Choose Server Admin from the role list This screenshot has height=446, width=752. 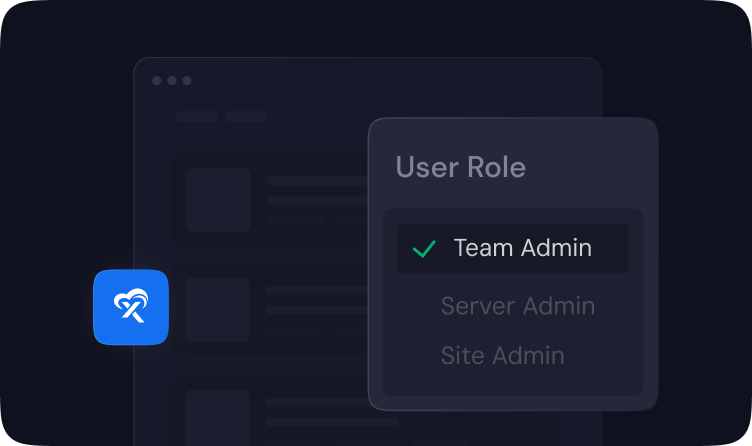(517, 306)
